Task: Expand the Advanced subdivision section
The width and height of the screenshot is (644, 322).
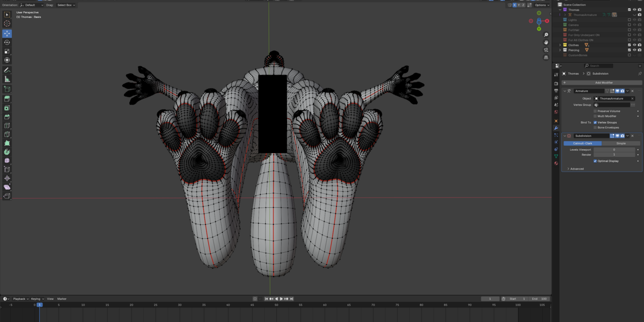Action: click(576, 169)
